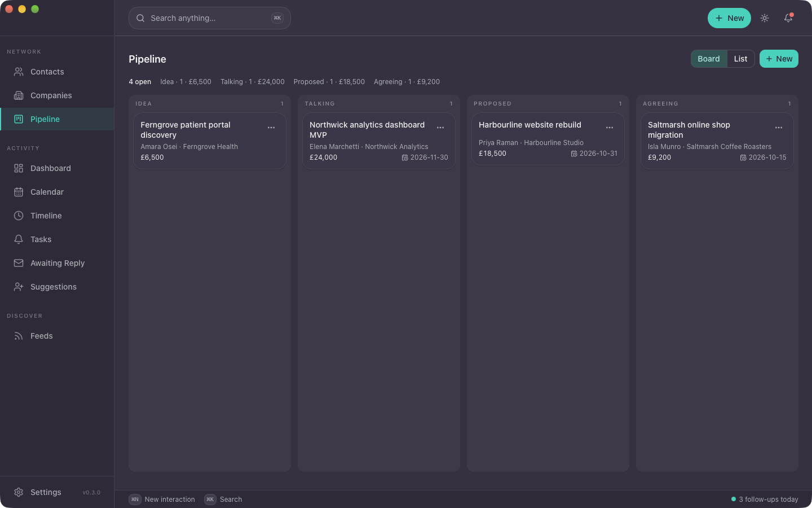Open the Saltmarsh online shop card menu
The width and height of the screenshot is (812, 508).
[779, 128]
